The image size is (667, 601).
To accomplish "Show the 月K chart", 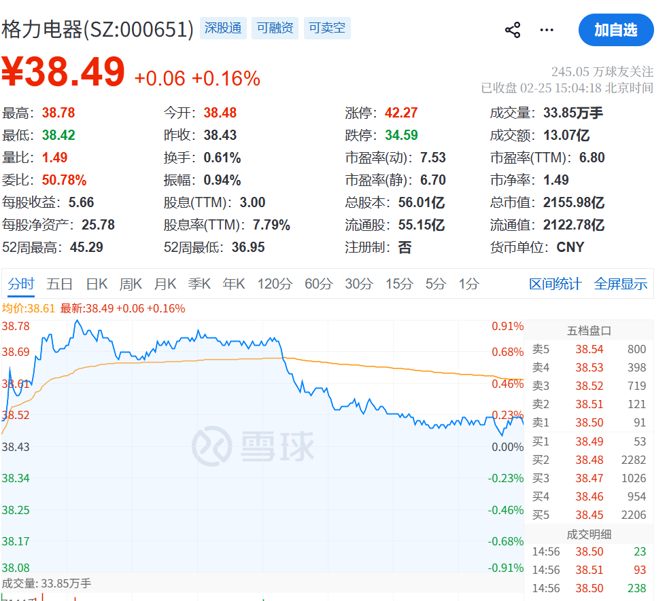I will pyautogui.click(x=165, y=284).
